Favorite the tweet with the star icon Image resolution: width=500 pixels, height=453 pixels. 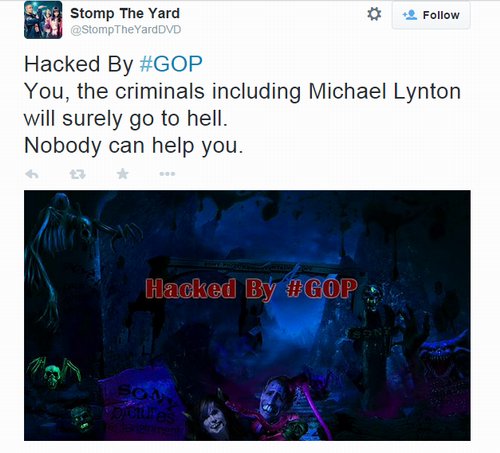pyautogui.click(x=123, y=174)
